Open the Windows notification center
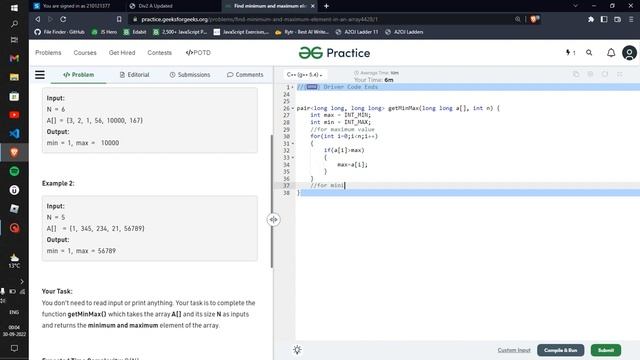Image resolution: width=640 pixels, height=360 pixels. pos(14,348)
